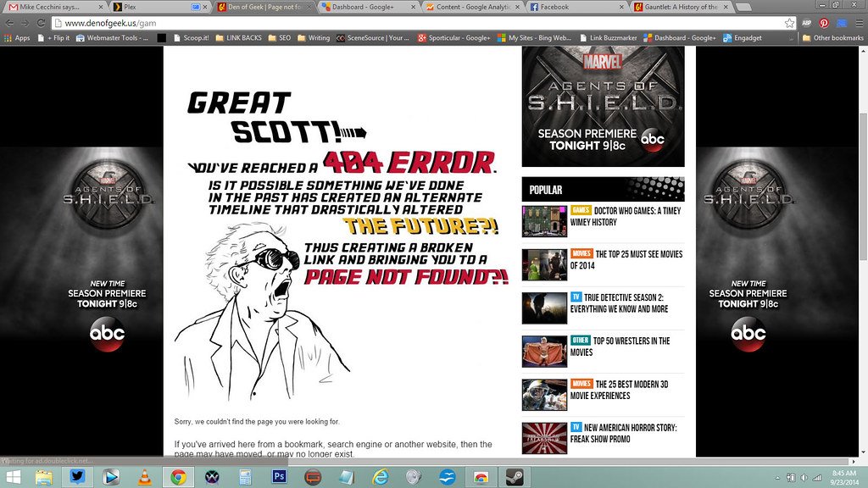
Task: Open 'Doctor Who Games: A Timey Wimey History' article
Action: 626,216
